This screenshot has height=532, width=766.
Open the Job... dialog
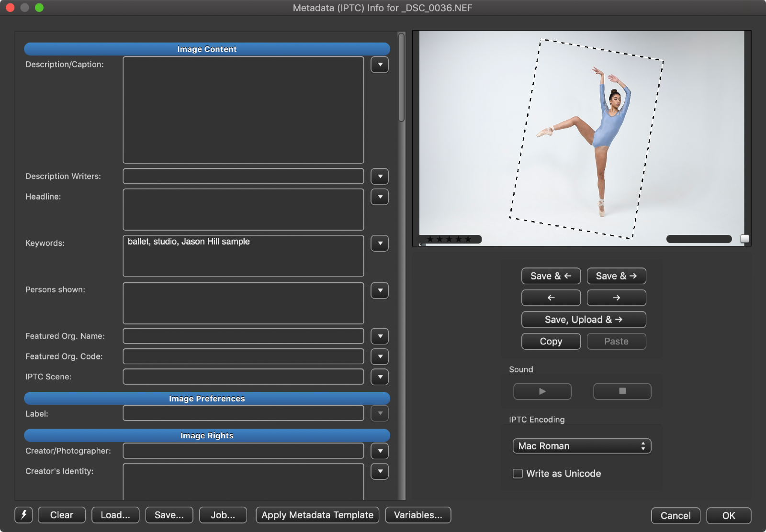click(x=223, y=515)
